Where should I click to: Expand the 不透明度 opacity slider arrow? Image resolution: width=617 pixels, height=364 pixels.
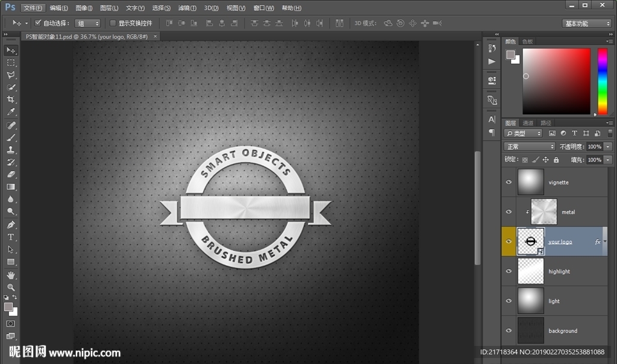tap(608, 146)
